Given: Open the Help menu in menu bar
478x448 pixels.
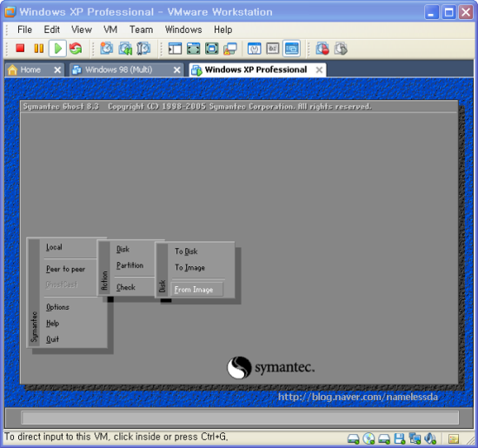Looking at the screenshot, I should coord(222,30).
